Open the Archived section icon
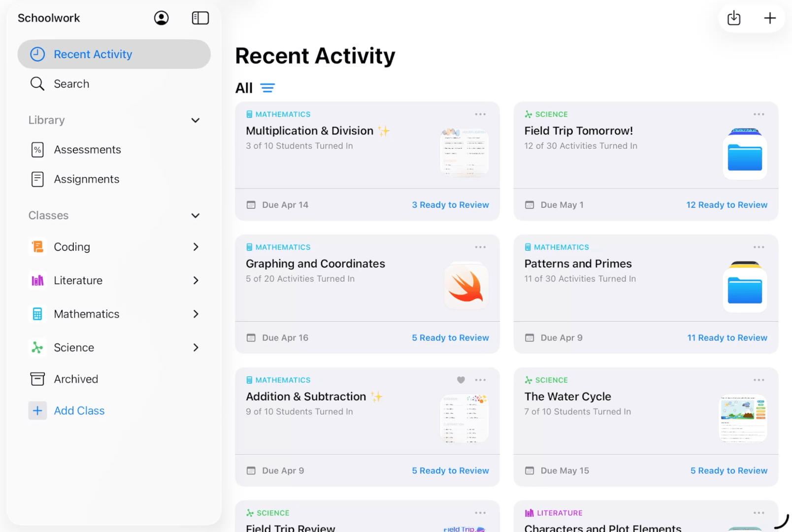The height and width of the screenshot is (532, 792). pos(37,379)
